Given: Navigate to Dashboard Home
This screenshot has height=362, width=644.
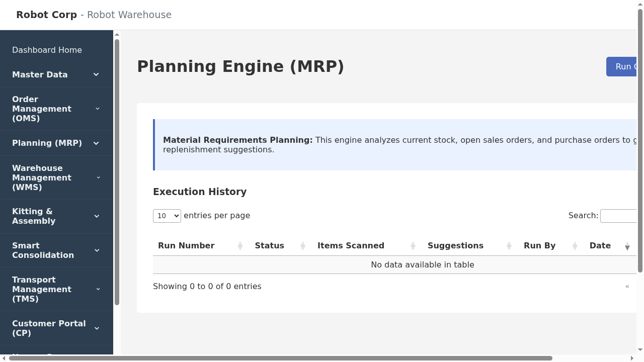Looking at the screenshot, I should point(47,50).
